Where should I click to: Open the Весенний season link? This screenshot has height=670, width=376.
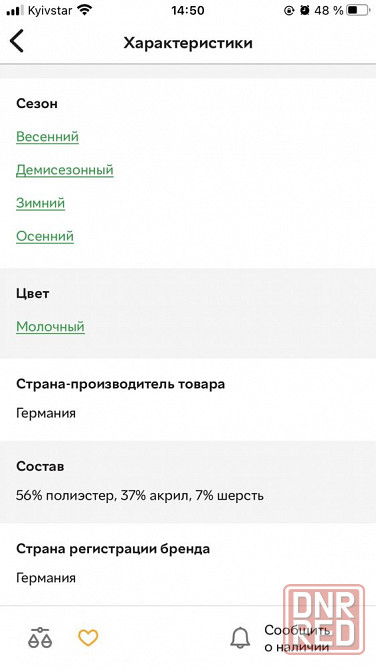click(47, 137)
